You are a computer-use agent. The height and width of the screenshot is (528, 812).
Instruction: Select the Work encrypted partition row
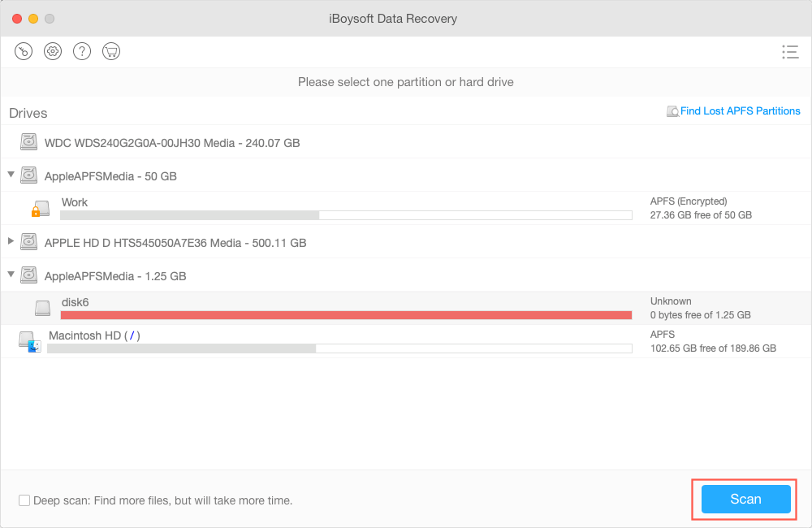click(325, 208)
